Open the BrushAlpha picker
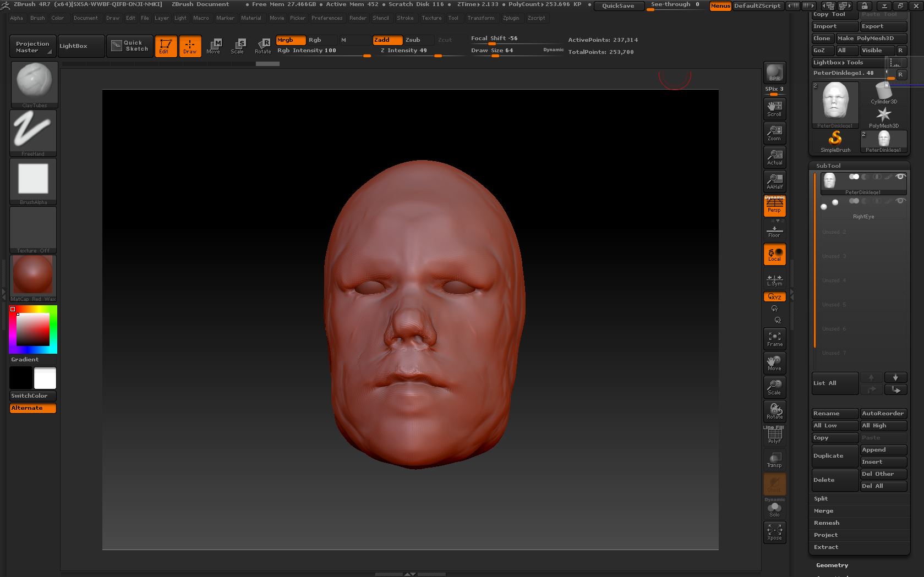The image size is (924, 577). pyautogui.click(x=33, y=181)
